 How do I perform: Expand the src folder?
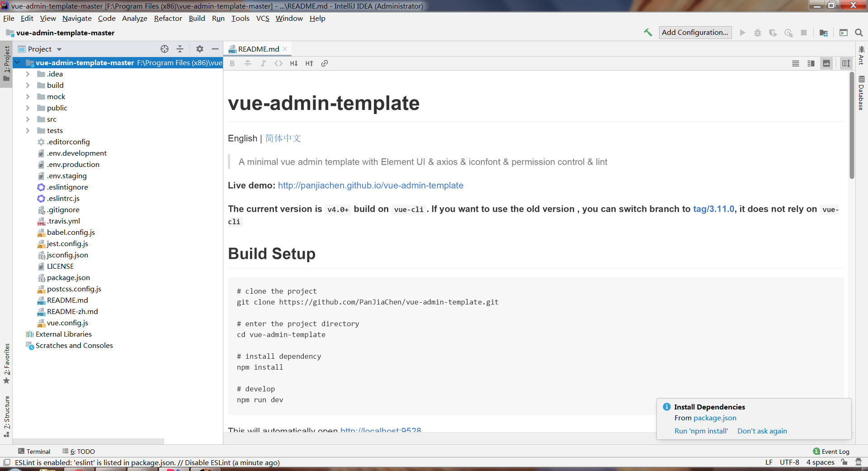(x=28, y=119)
